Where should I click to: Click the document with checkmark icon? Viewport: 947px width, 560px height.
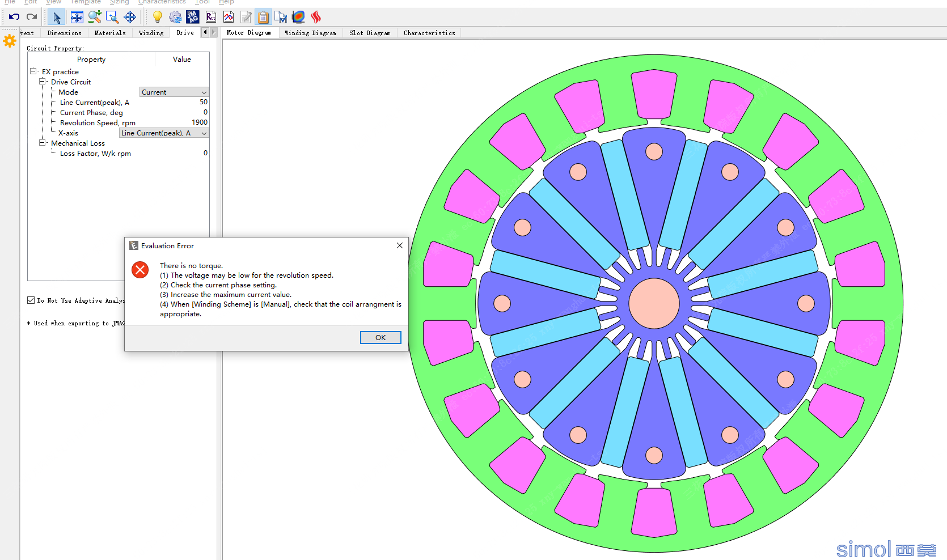coord(281,17)
